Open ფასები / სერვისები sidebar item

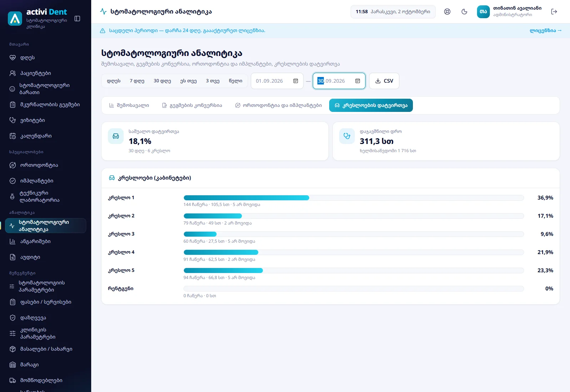click(x=46, y=302)
